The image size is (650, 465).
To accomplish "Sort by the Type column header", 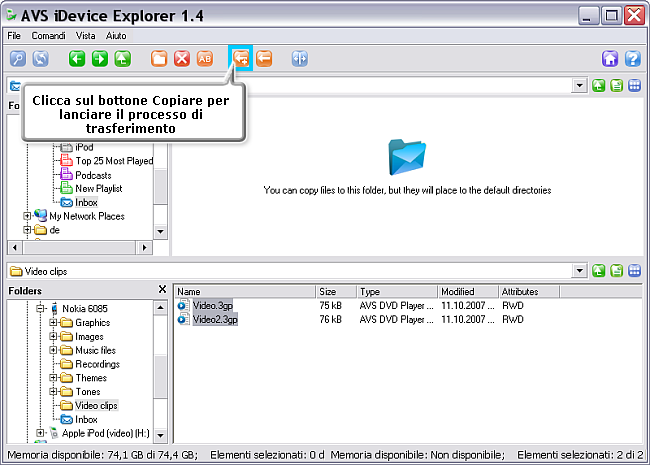I will 397,292.
